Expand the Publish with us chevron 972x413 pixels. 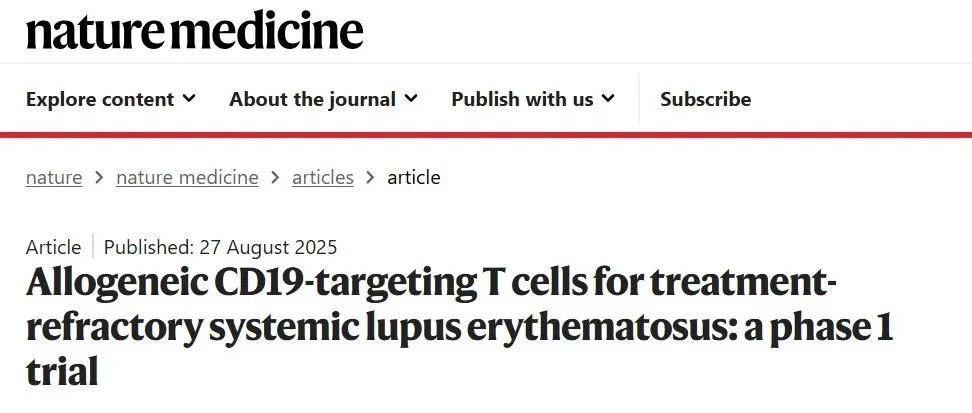point(608,98)
